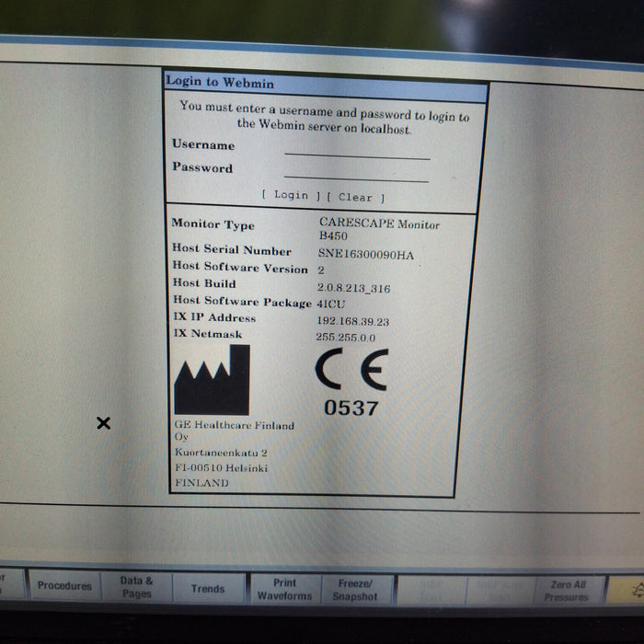Screen dimensions: 644x644
Task: Click the serial number 'SNE16300090HA'
Action: pyautogui.click(x=366, y=255)
